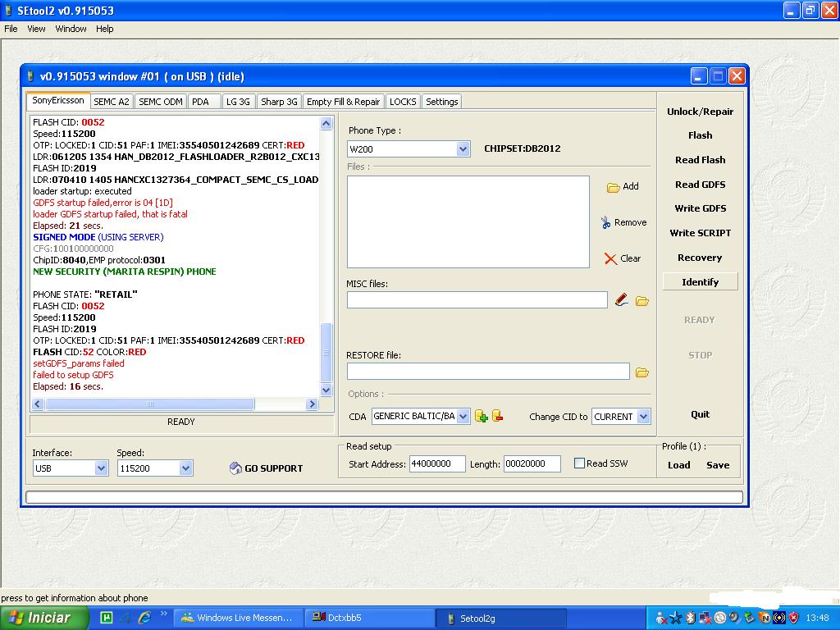Click the log scroll right arrow

click(313, 404)
